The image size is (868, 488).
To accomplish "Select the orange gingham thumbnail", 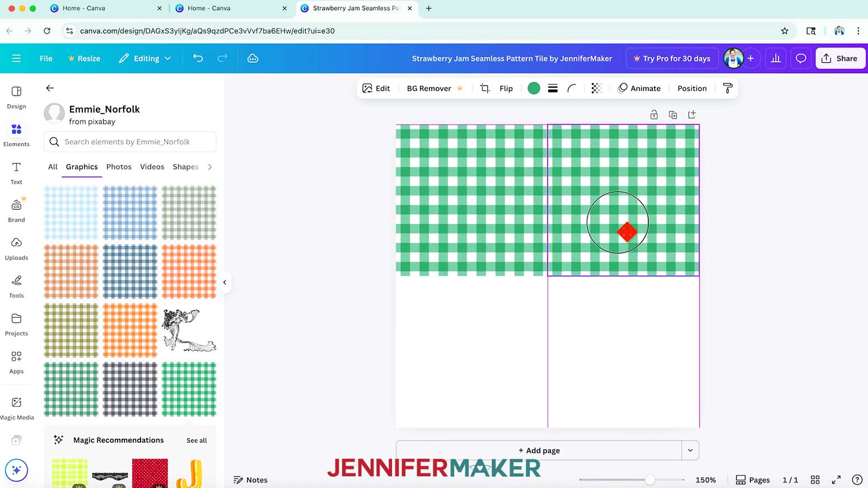I will point(130,331).
